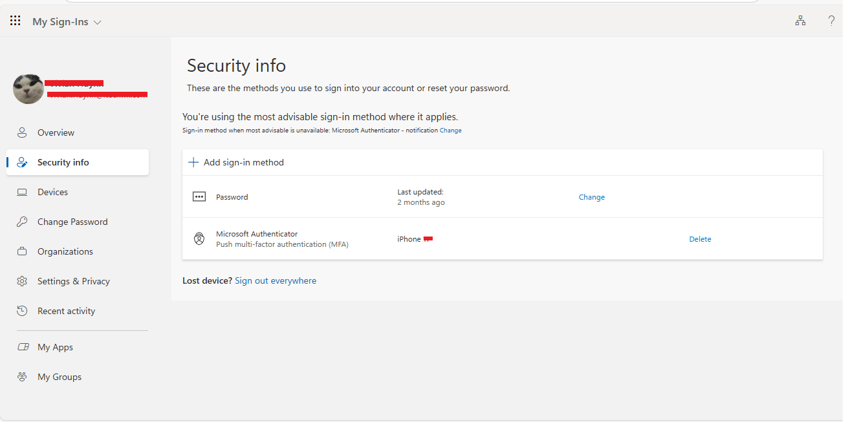868x422 pixels.
Task: Click the plus to add sign-in method
Action: coord(193,162)
